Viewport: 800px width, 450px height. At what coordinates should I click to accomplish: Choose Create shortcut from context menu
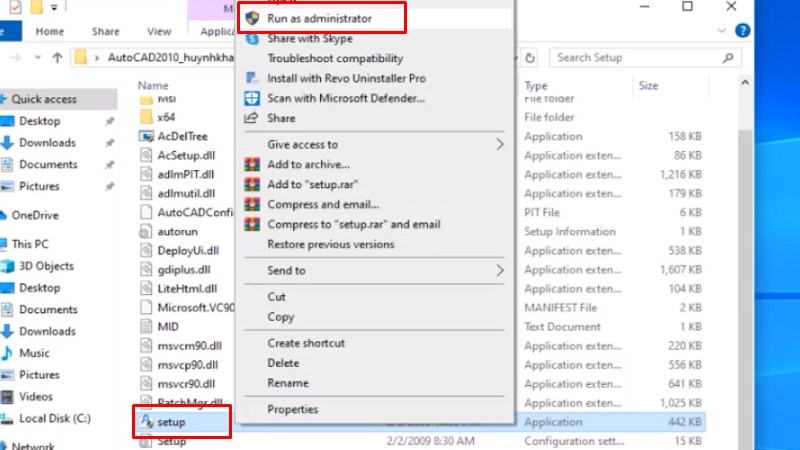[x=306, y=343]
